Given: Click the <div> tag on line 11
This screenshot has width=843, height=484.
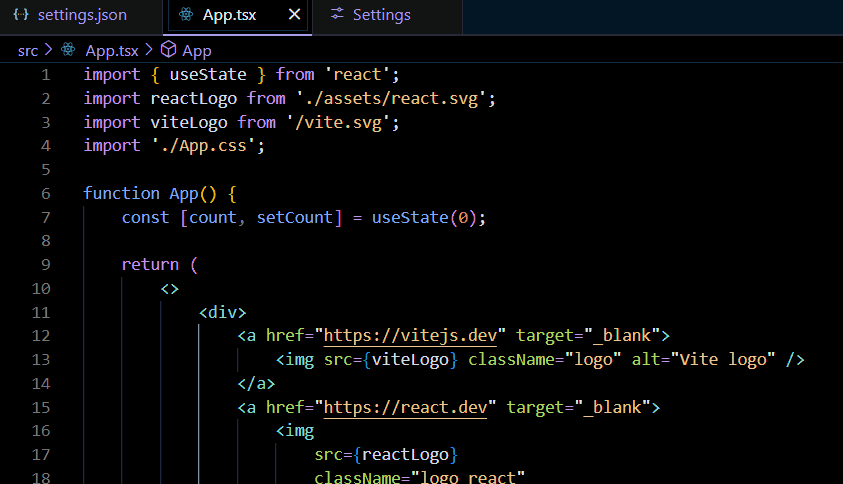Looking at the screenshot, I should pos(223,312).
